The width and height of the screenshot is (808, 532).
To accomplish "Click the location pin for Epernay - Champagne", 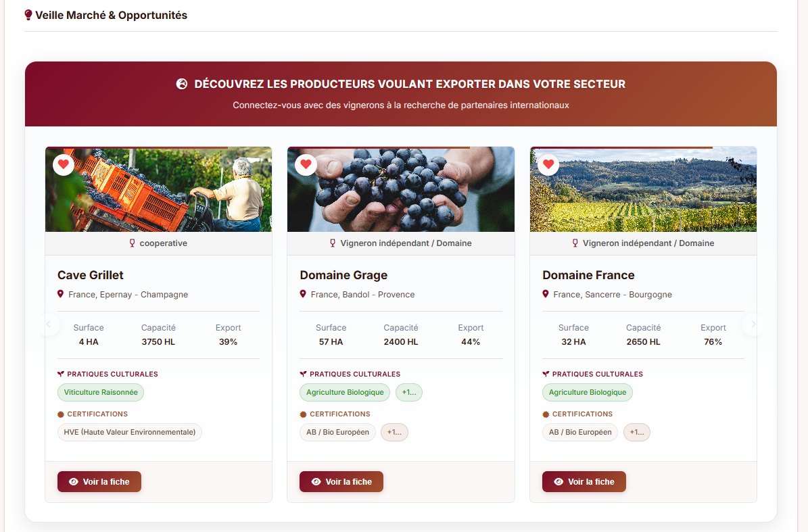I will [61, 294].
